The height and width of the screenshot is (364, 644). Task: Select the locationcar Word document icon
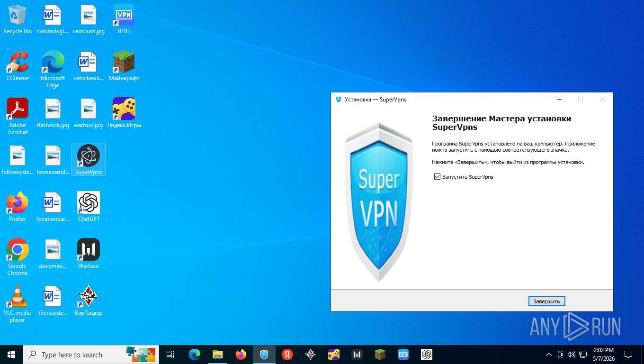click(x=53, y=207)
